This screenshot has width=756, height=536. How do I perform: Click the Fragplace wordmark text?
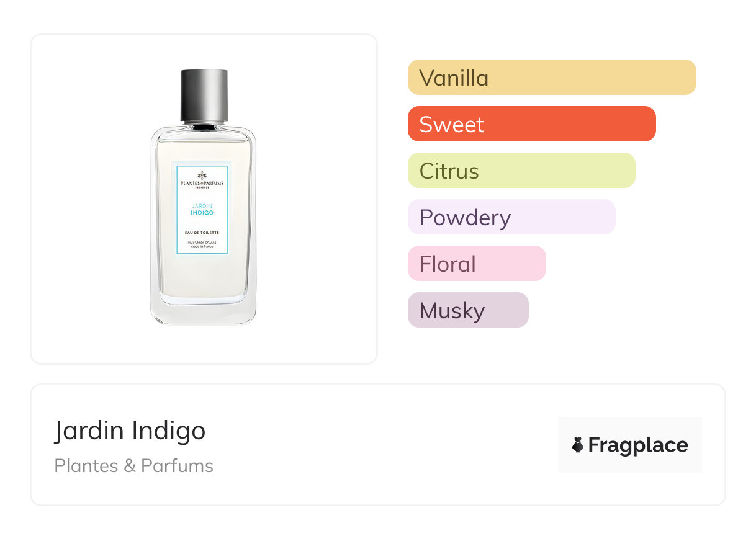pyautogui.click(x=637, y=445)
